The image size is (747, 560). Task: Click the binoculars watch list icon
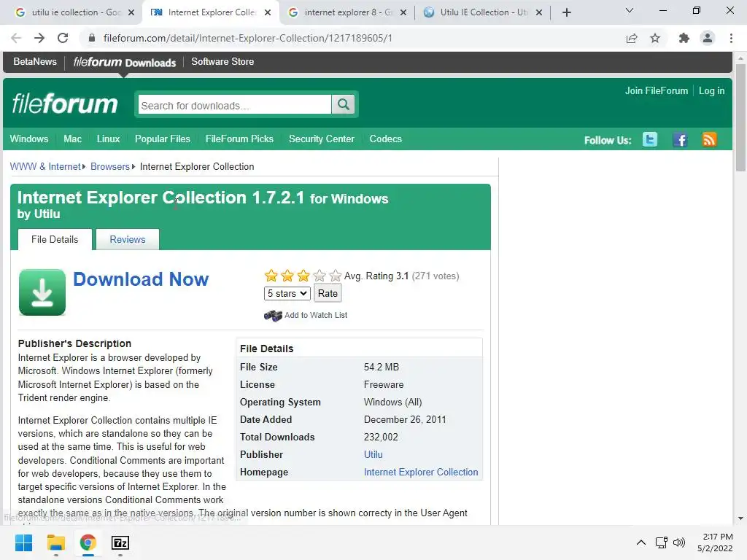click(273, 316)
